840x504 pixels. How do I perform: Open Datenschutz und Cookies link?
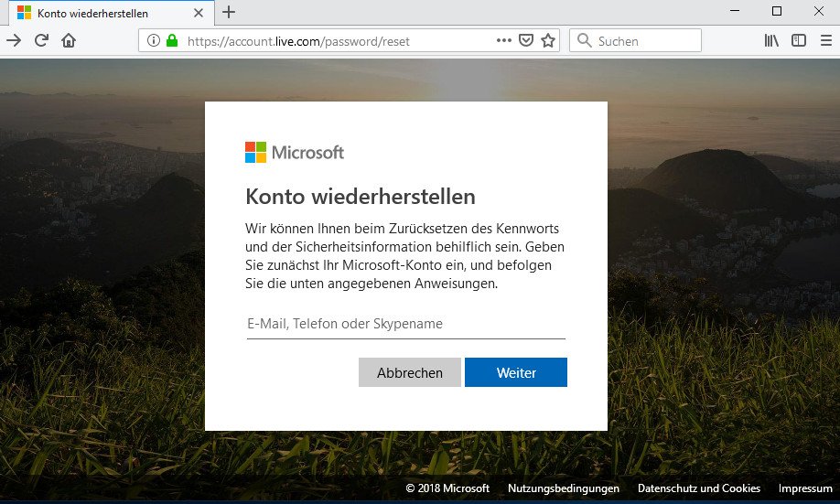coord(699,488)
